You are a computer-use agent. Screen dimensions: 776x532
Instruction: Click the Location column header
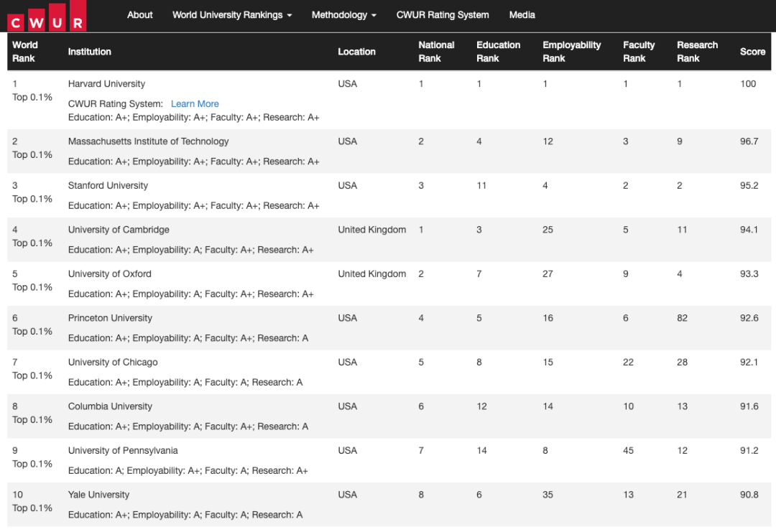357,52
